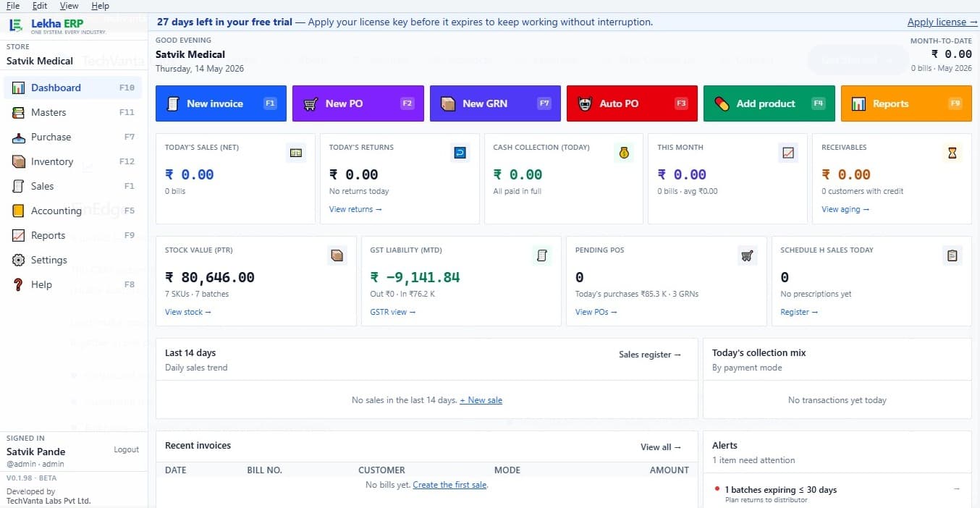Viewport: 980px width, 508px height.
Task: Open the View returns link
Action: [x=355, y=209]
